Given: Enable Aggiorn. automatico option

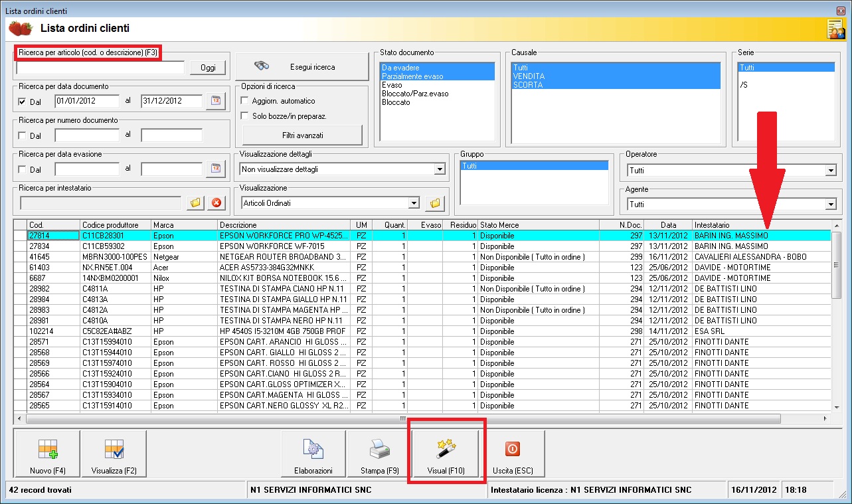Looking at the screenshot, I should pyautogui.click(x=244, y=101).
